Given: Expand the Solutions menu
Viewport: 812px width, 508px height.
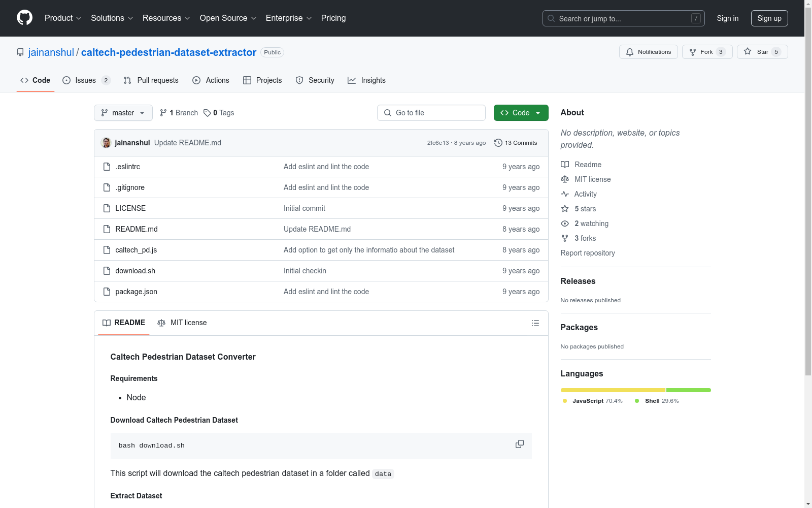Looking at the screenshot, I should 112,18.
